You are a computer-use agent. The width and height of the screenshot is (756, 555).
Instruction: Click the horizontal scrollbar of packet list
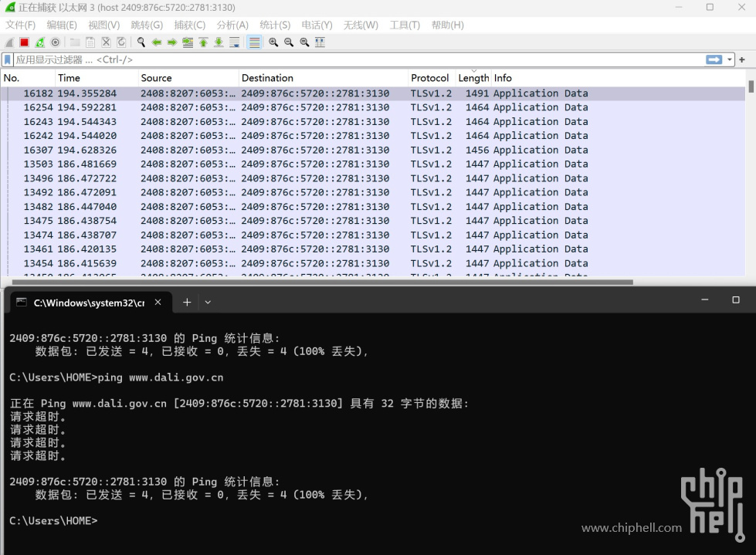(322, 283)
